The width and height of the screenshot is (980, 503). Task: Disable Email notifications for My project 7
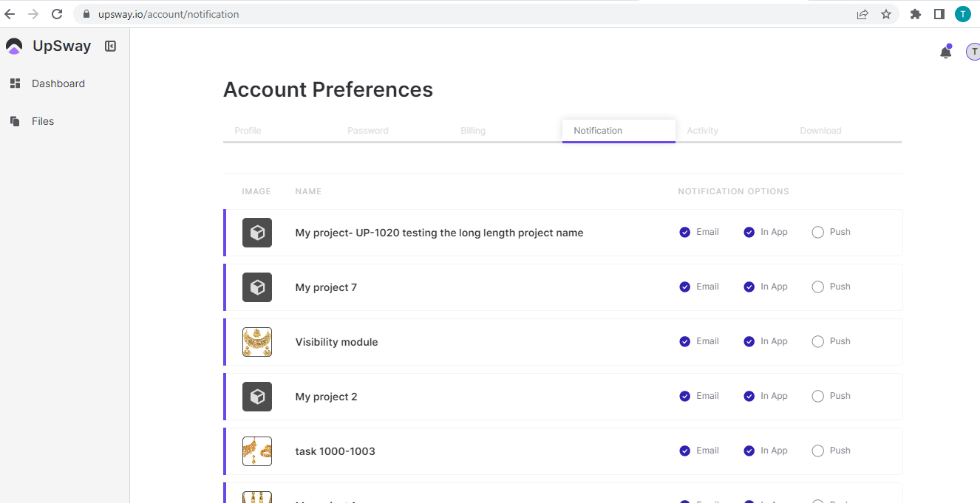point(684,287)
